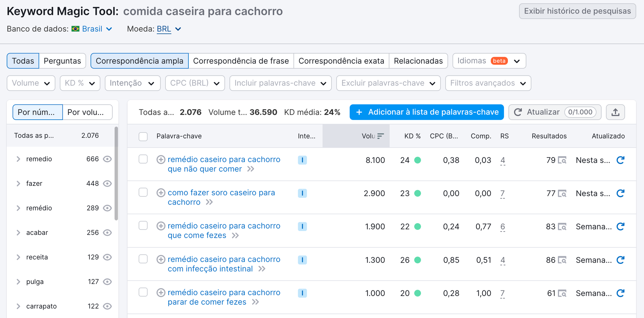The height and width of the screenshot is (318, 644).
Task: Switch to the Perguntas tab
Action: [62, 60]
